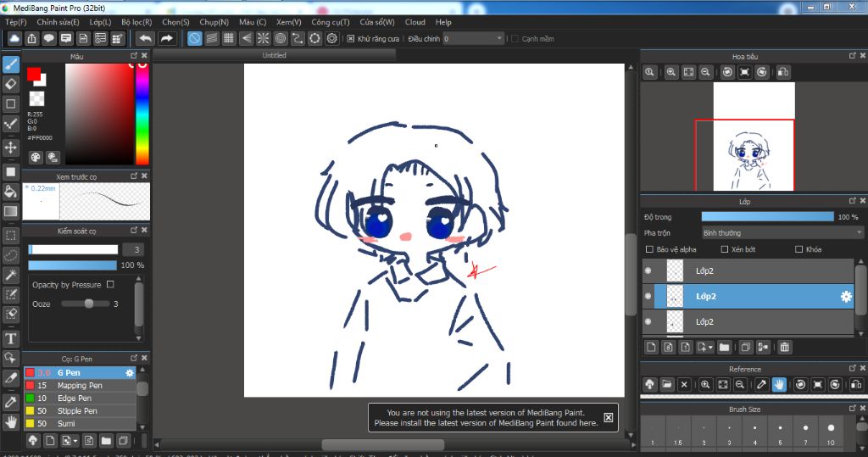This screenshot has width=868, height=457.
Task: Open the Pha trộn blending mode dropdown
Action: 782,233
